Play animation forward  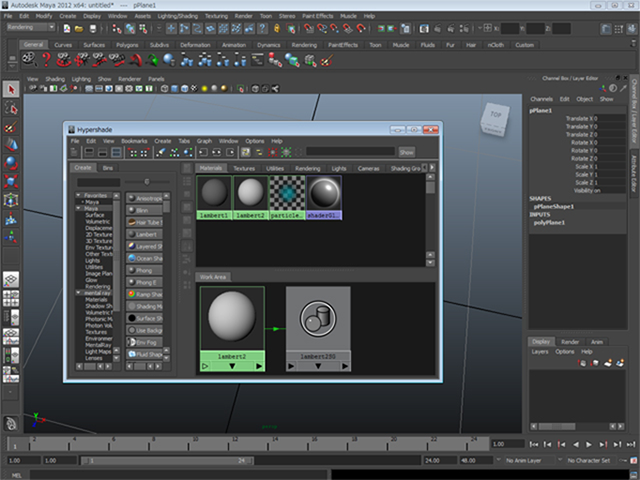click(x=589, y=444)
